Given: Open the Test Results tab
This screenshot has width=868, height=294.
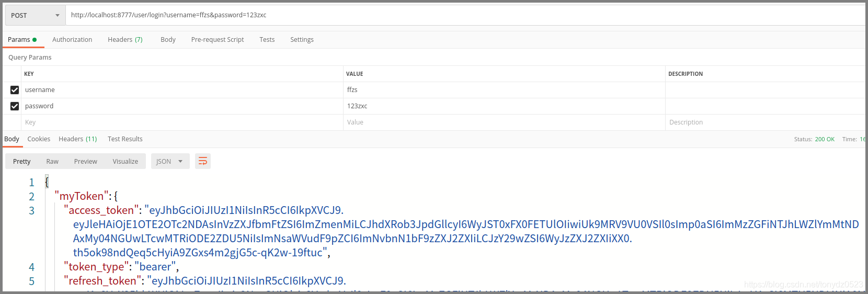Looking at the screenshot, I should click(125, 139).
